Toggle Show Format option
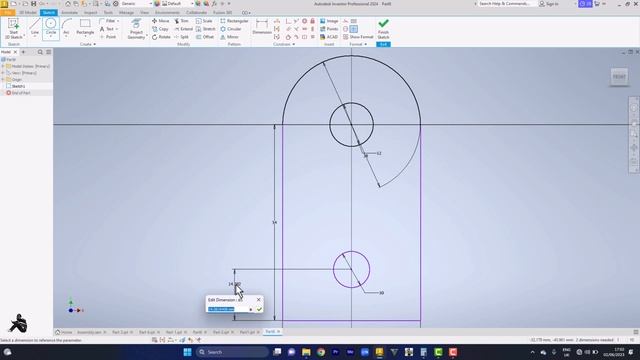The height and width of the screenshot is (360, 640). [x=358, y=37]
